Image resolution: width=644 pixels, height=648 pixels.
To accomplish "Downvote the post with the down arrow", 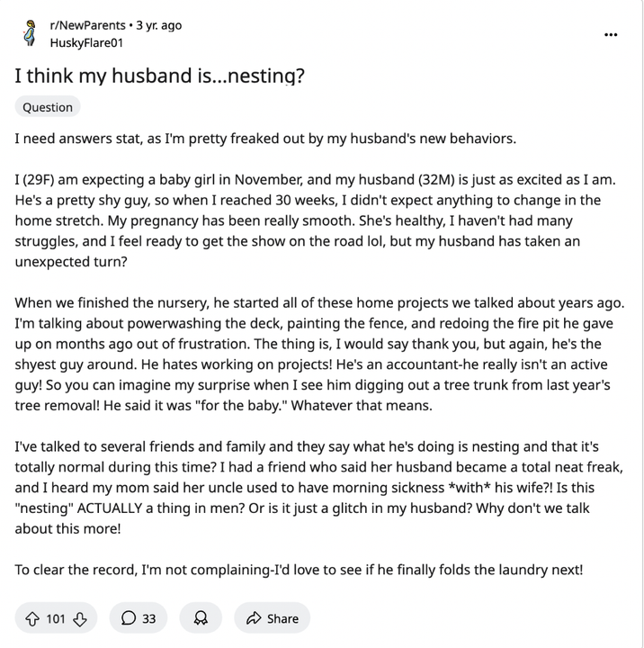I will pos(80,618).
